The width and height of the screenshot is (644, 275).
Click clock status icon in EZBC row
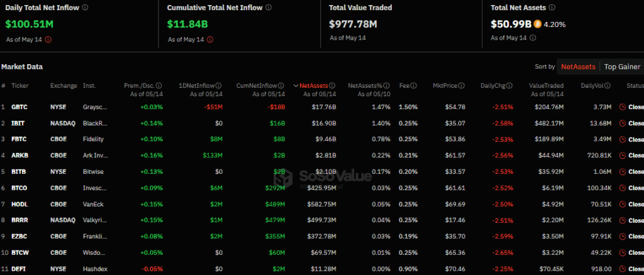(623, 237)
